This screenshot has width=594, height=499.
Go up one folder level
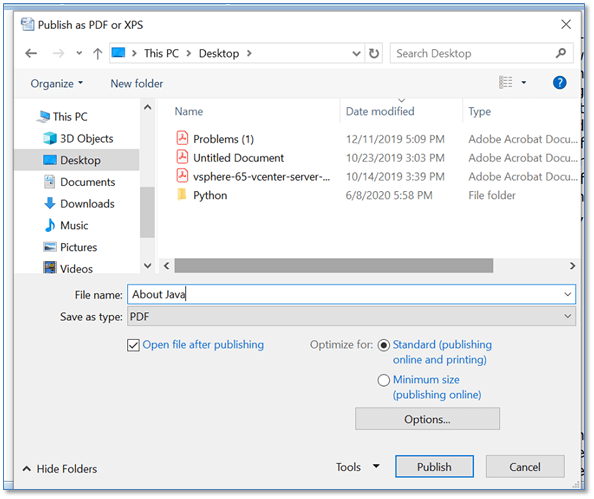click(x=97, y=53)
